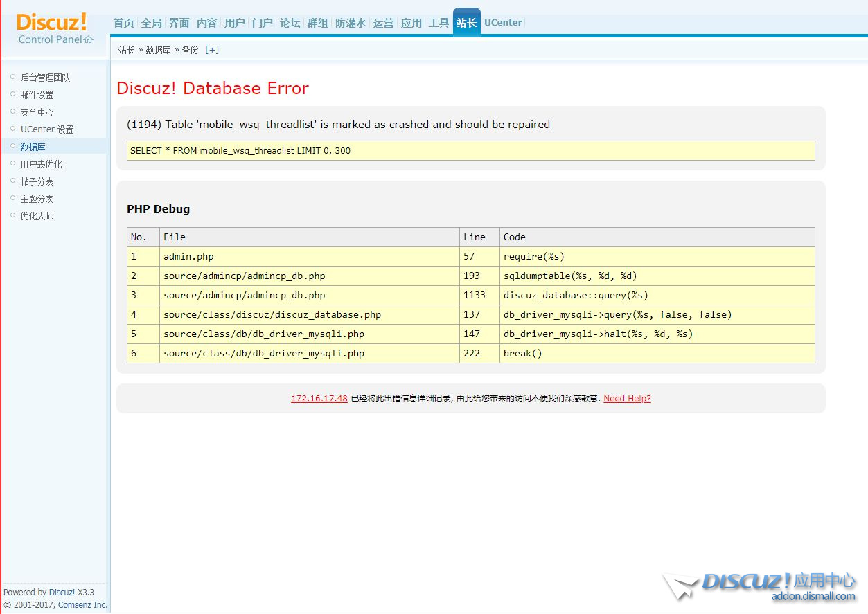
Task: Open the 界面 top menu
Action: [x=179, y=23]
